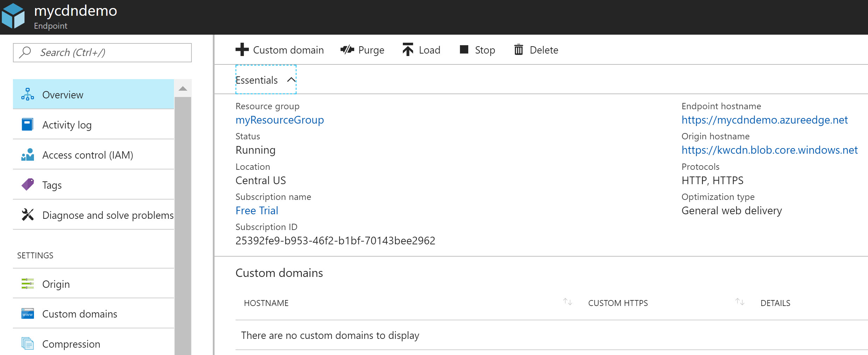This screenshot has height=355, width=868.
Task: Stop the endpoint via Stop label
Action: click(x=485, y=50)
